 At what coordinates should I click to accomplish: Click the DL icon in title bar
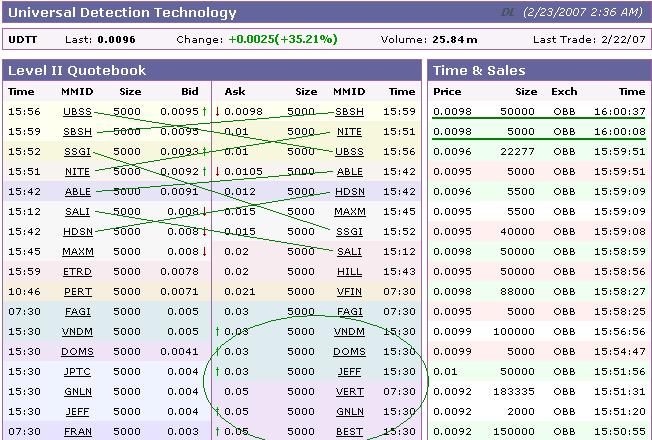(x=508, y=13)
